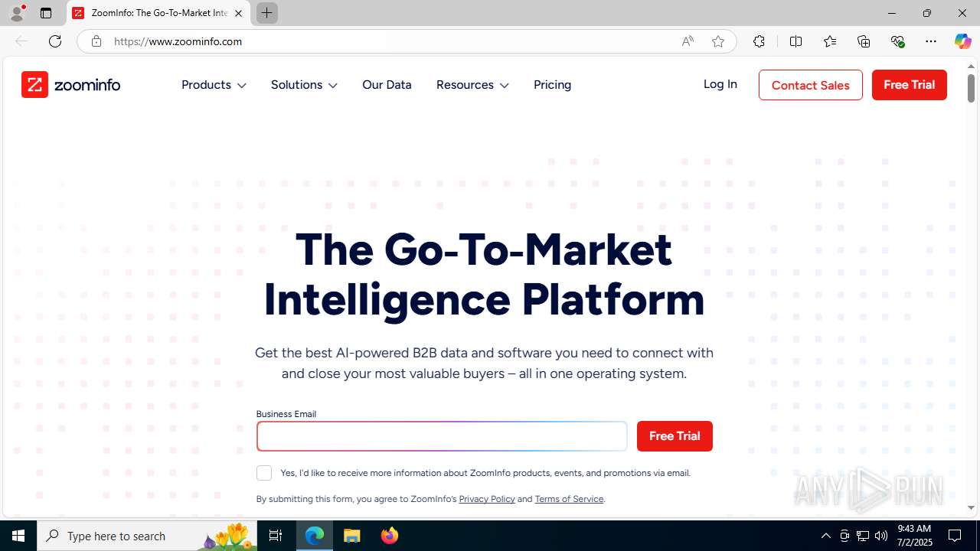Click the Edge taskbar icon
980x551 pixels.
(315, 536)
